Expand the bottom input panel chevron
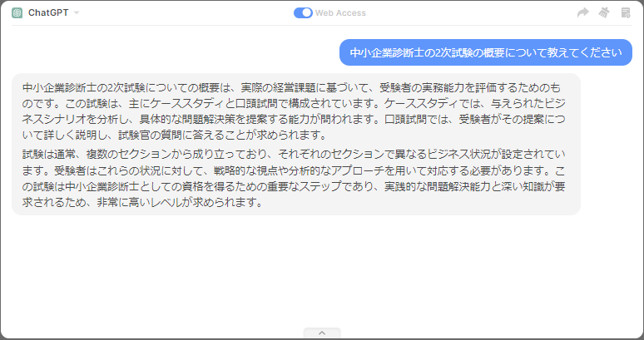Image resolution: width=644 pixels, height=340 pixels. pos(322,333)
